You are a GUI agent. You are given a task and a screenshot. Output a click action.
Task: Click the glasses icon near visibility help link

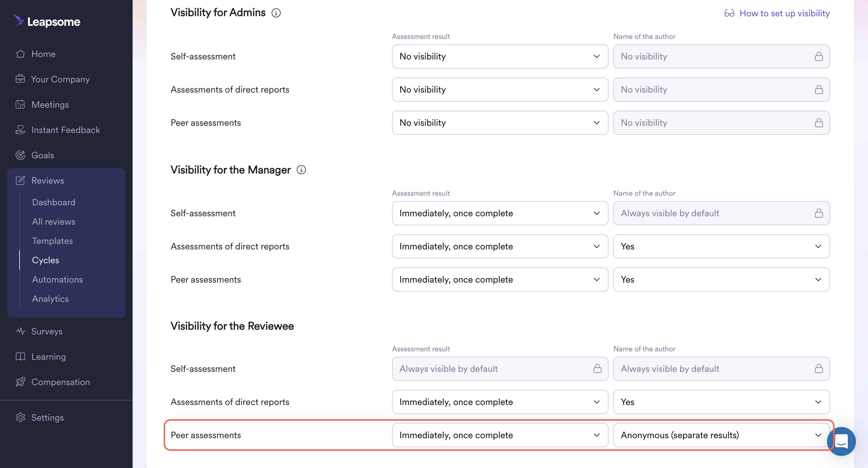point(729,13)
